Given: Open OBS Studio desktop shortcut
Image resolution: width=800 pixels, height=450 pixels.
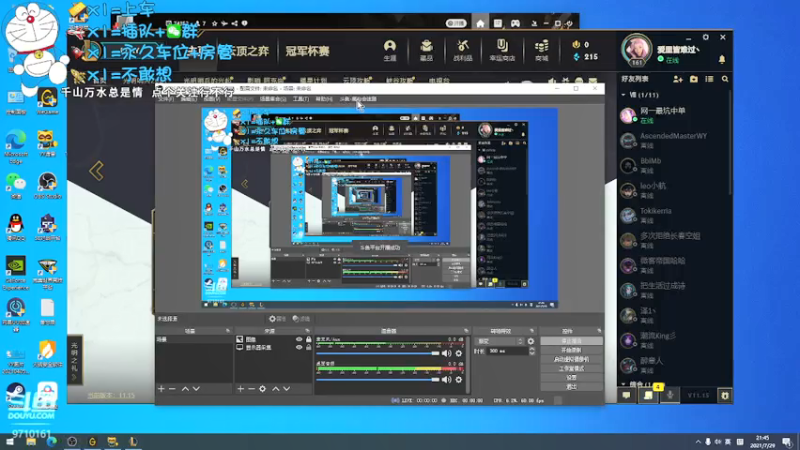Looking at the screenshot, I should (x=47, y=185).
